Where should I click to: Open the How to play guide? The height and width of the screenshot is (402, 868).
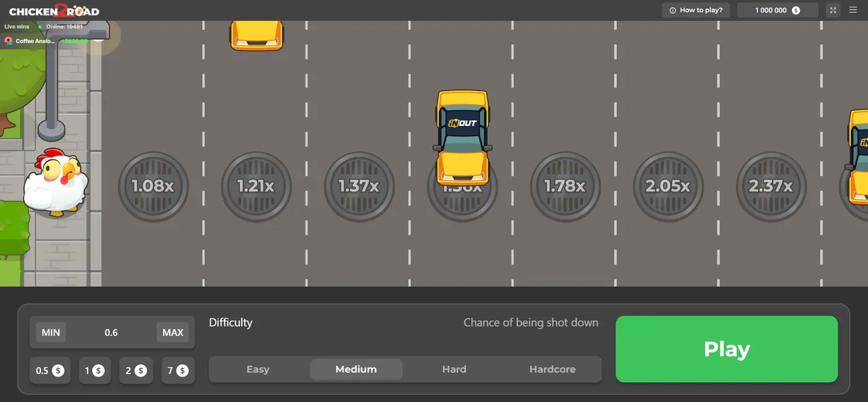[696, 10]
